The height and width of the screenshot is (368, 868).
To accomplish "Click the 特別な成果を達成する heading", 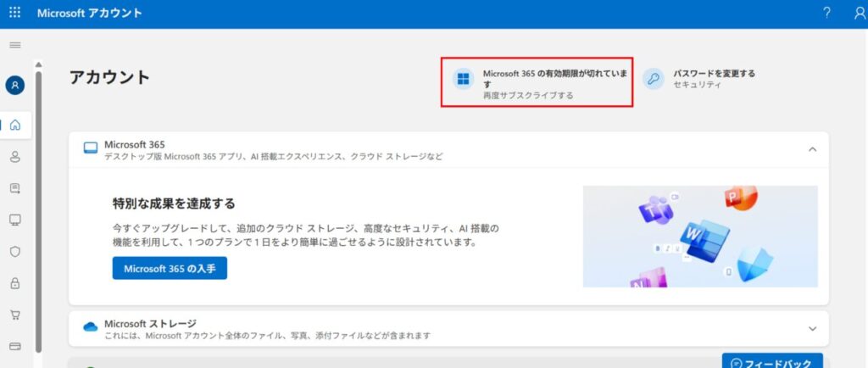I will click(x=174, y=204).
